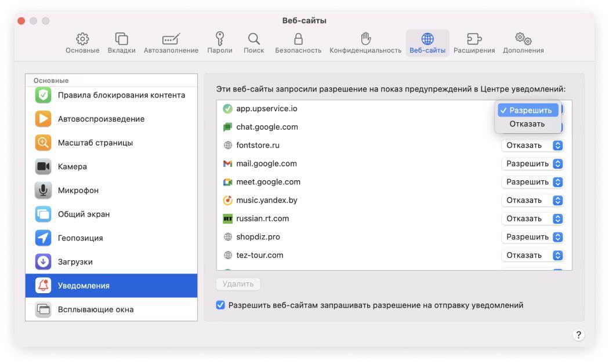Click the Уведомления bell icon

click(x=43, y=286)
